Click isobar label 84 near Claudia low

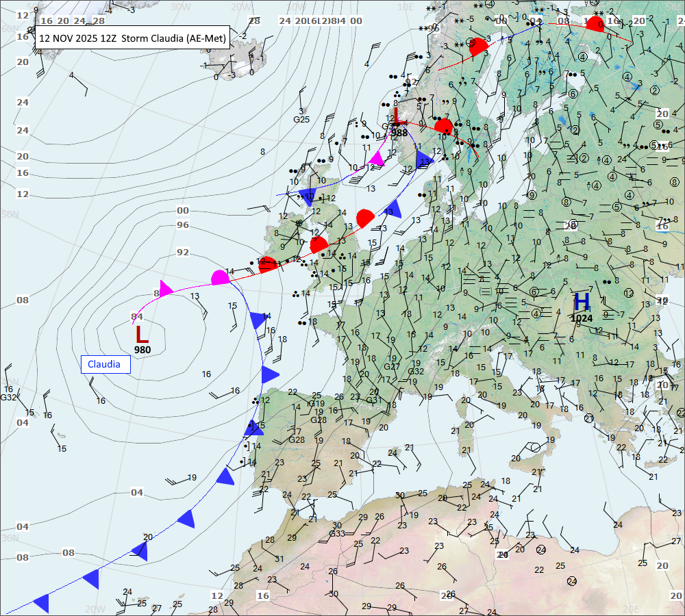137,316
